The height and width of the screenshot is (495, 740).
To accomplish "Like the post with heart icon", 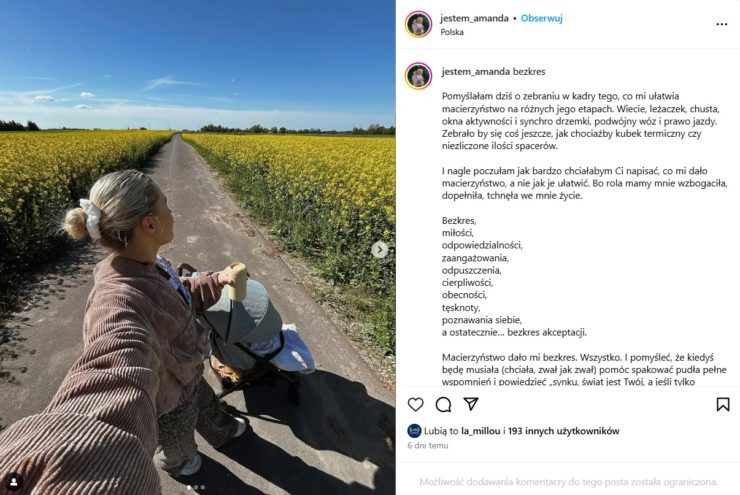I will (415, 404).
